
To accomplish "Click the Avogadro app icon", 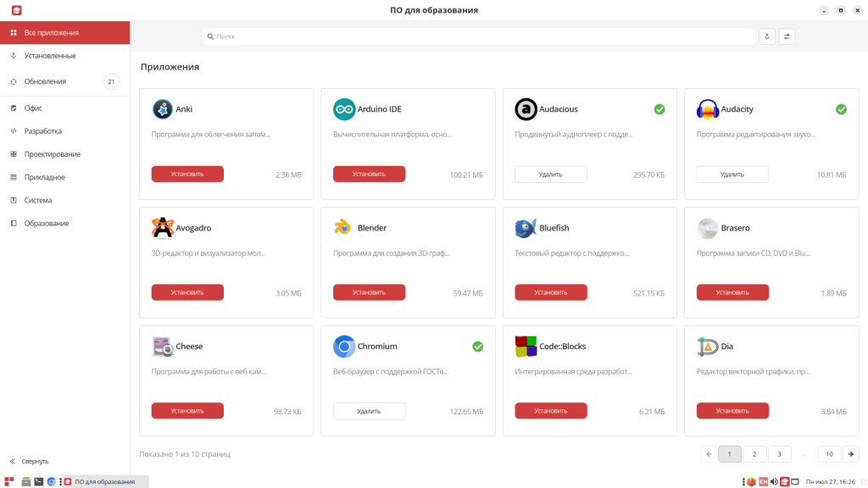I will click(162, 227).
